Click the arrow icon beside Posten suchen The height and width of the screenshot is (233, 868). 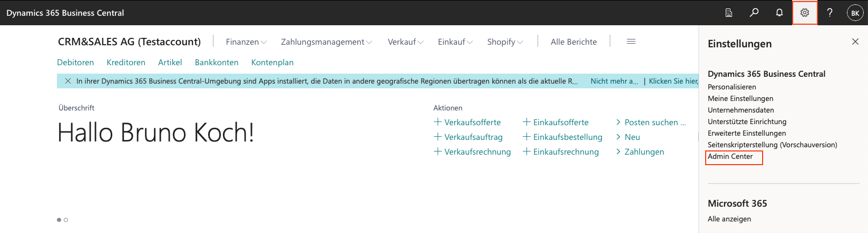point(618,122)
